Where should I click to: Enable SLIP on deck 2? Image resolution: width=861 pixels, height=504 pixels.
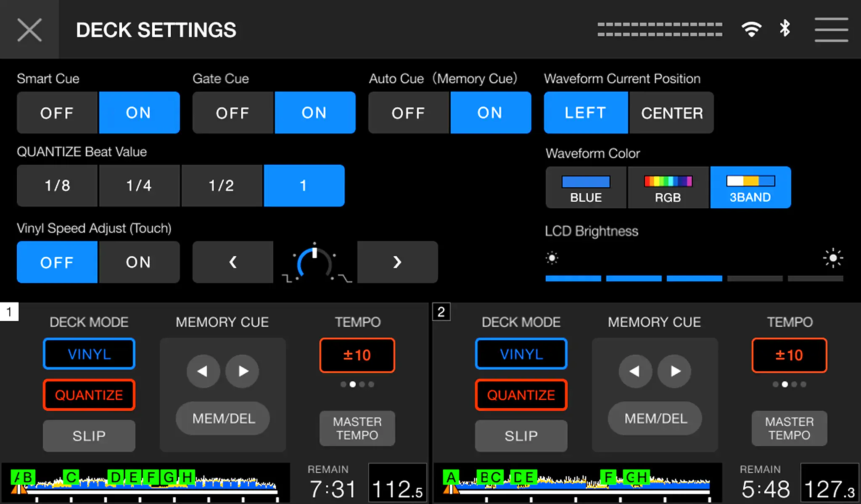point(521,436)
